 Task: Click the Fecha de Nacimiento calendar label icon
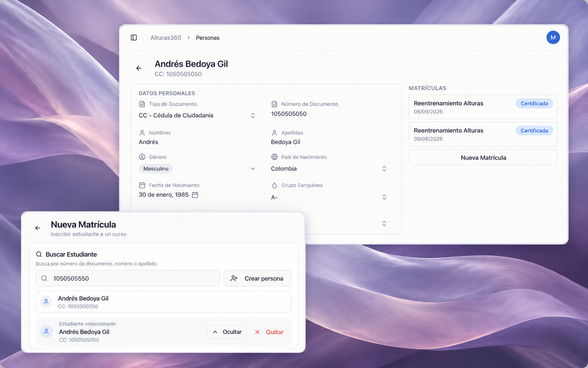click(x=142, y=185)
